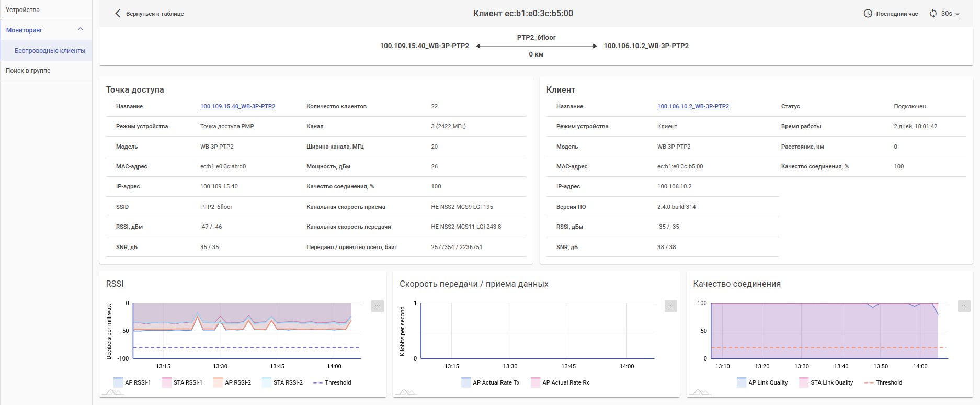Image resolution: width=980 pixels, height=405 pixels.
Task: Open the 30s refresh interval dropdown
Action: click(950, 14)
